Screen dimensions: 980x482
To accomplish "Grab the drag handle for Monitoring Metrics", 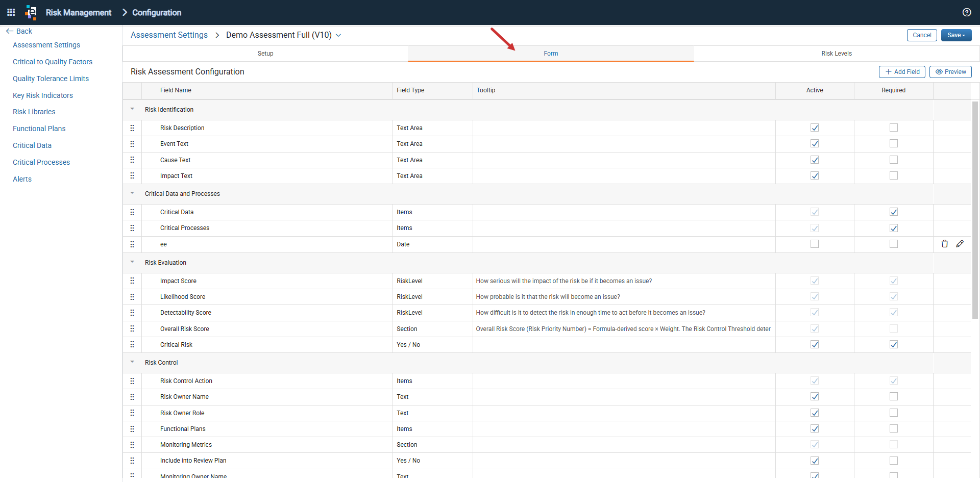I will [132, 445].
